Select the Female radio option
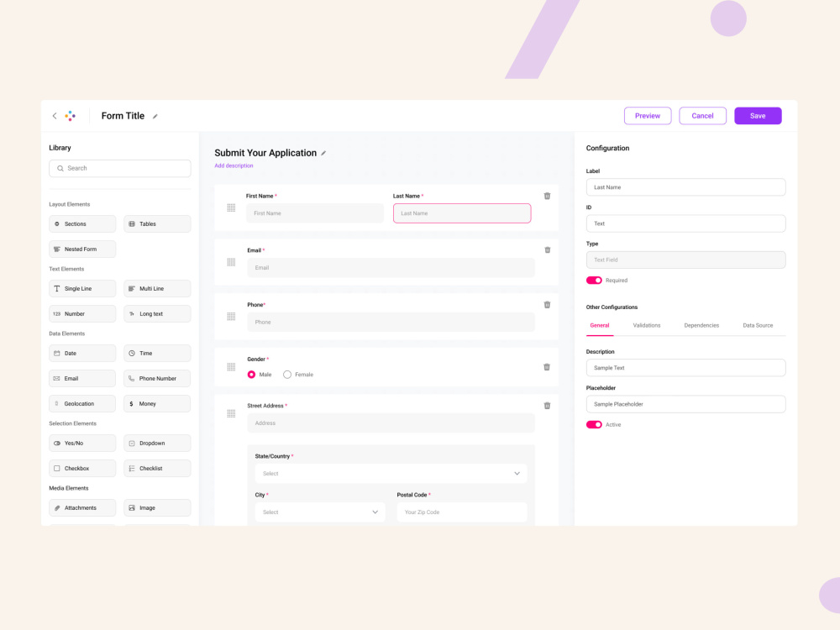Screen dimensions: 840x630 click(287, 375)
